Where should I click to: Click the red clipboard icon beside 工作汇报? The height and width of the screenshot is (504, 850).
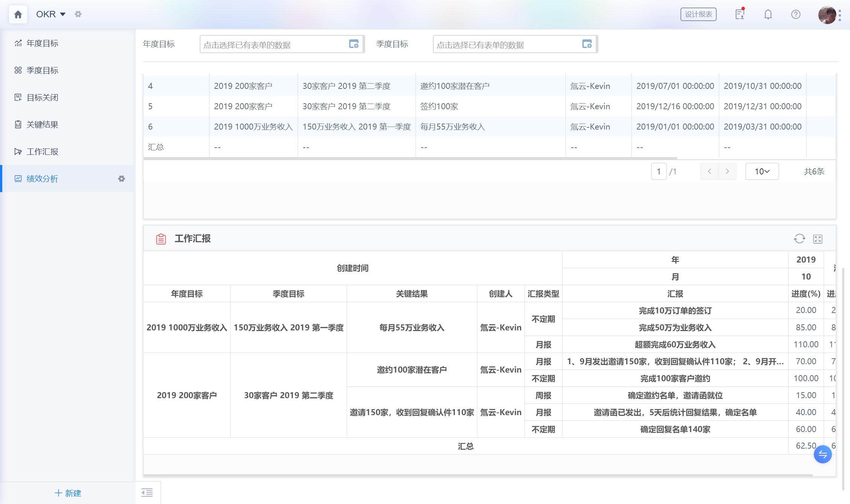coord(161,239)
